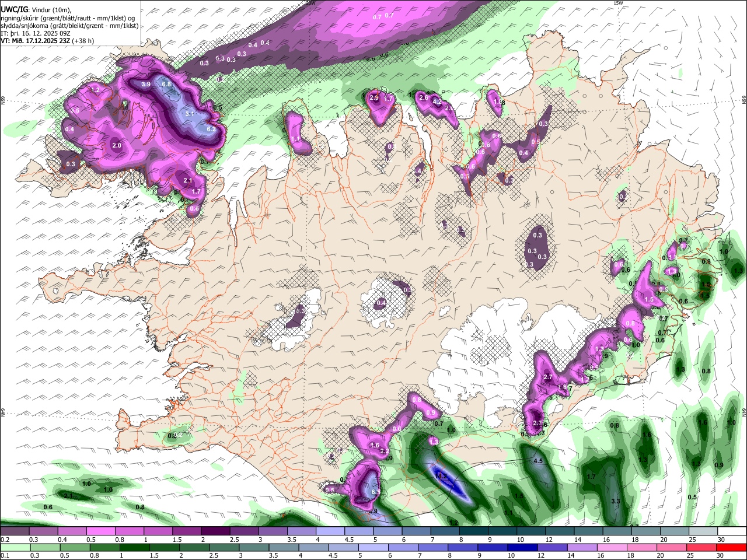Click the 2.1 snowfall value on the map
Image resolution: width=747 pixels, height=560 pixels.
188,181
